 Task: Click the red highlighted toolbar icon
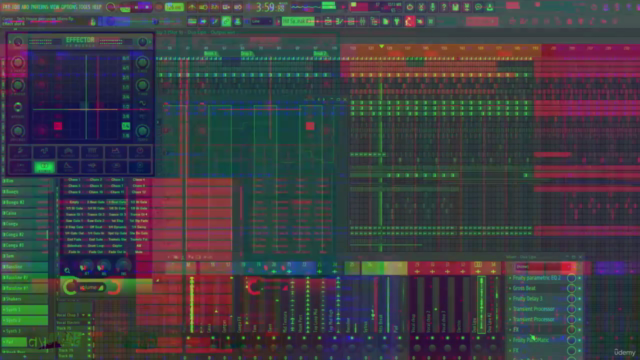click(x=409, y=21)
